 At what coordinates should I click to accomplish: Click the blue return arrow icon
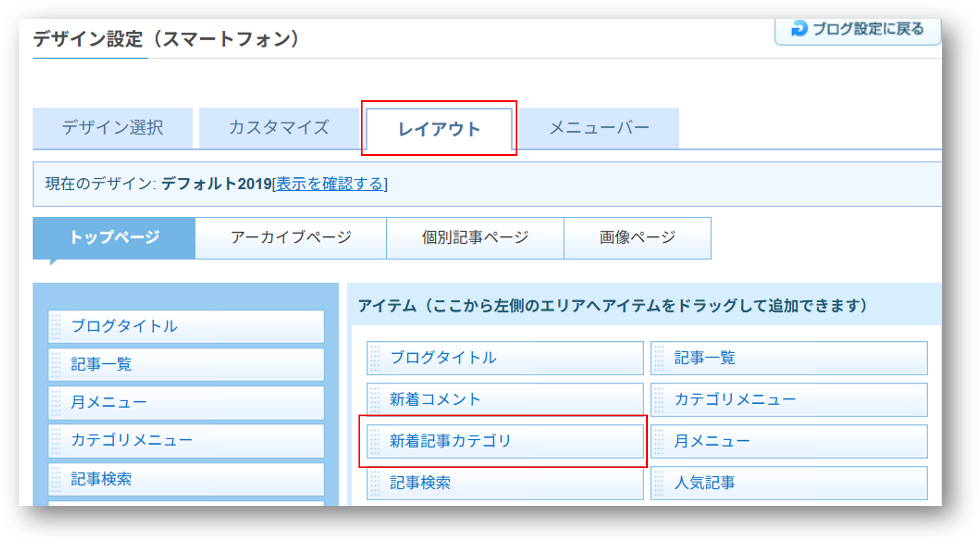[x=799, y=29]
